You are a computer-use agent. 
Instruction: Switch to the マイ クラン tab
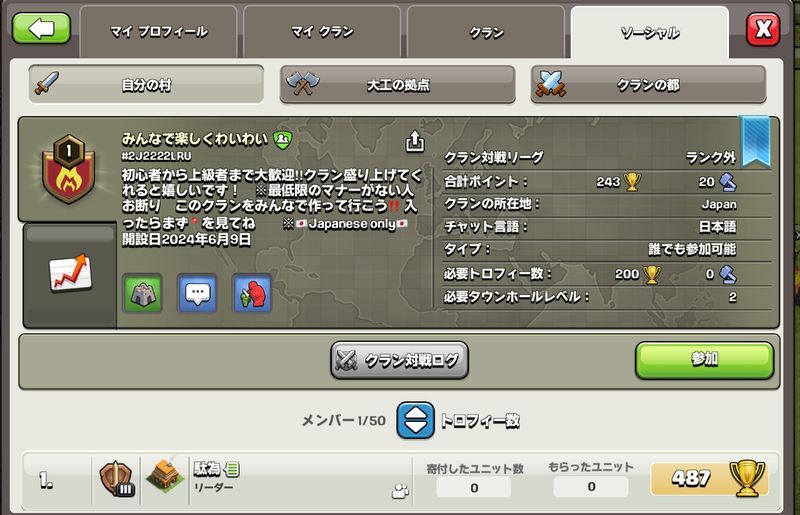[x=322, y=32]
